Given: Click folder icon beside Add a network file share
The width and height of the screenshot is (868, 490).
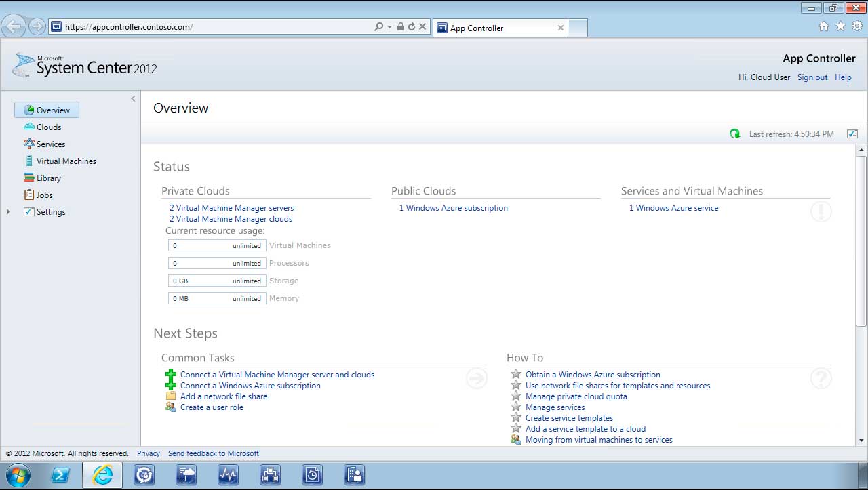Looking at the screenshot, I should (x=171, y=396).
